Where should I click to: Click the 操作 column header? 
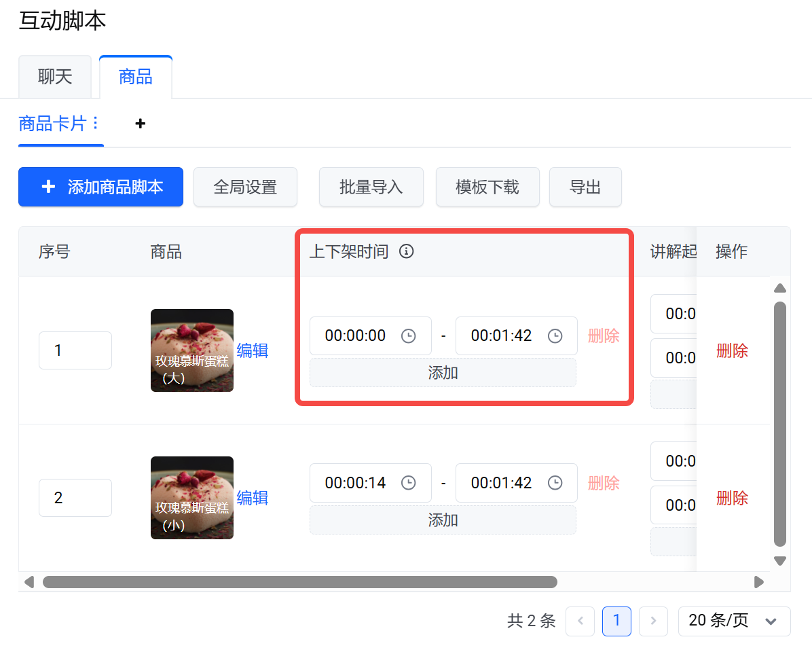[732, 252]
